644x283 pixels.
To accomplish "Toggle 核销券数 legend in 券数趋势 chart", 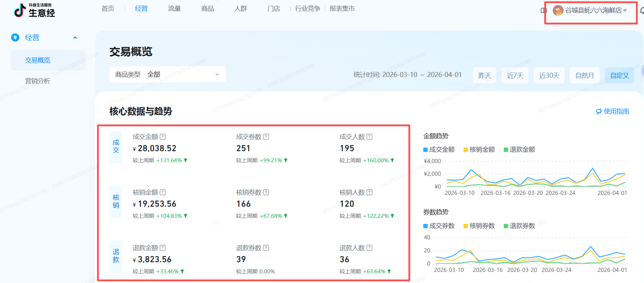I will point(479,226).
